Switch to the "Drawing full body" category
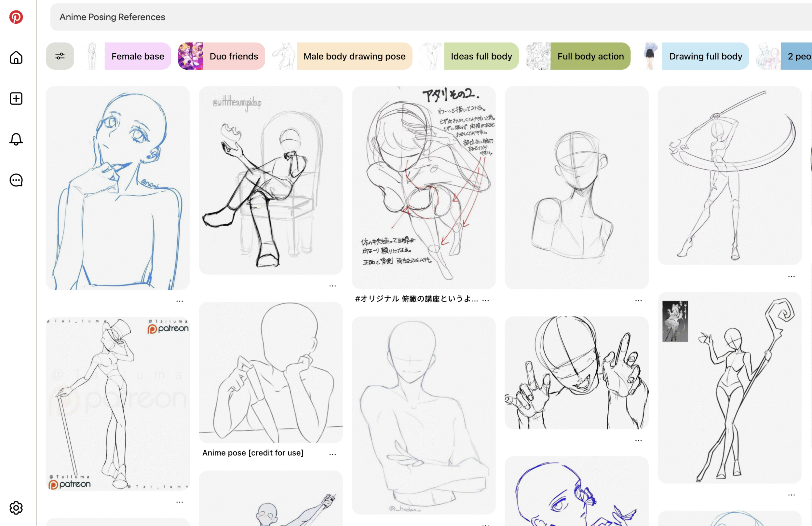The width and height of the screenshot is (812, 526). coord(705,56)
